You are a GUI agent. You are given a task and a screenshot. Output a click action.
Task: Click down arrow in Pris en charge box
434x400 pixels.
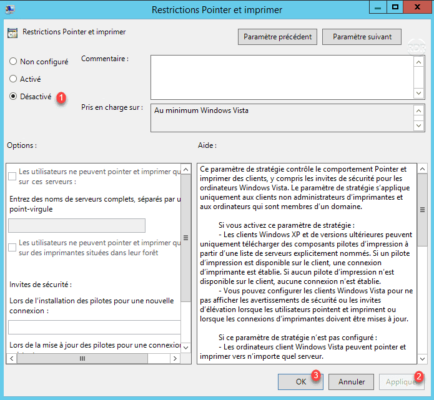(x=419, y=126)
